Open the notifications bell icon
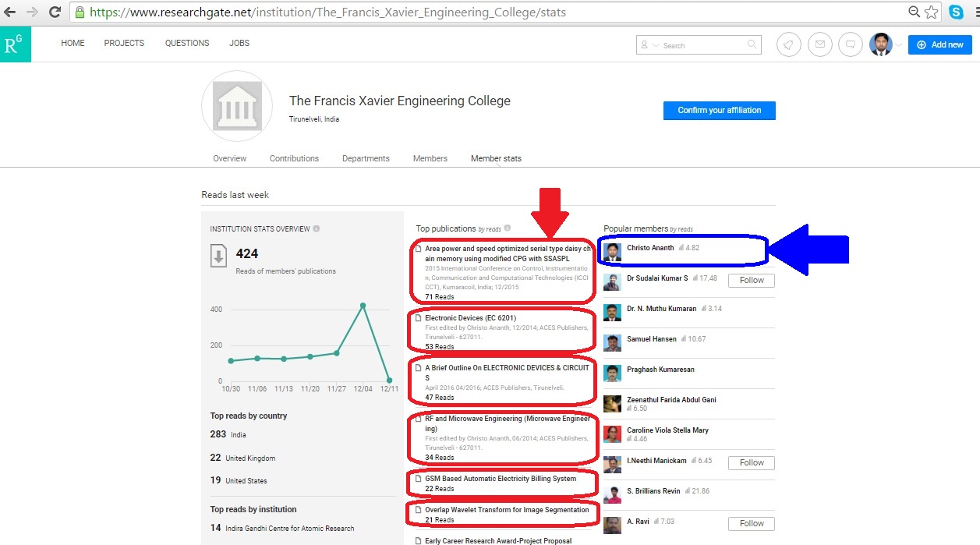980x545 pixels. tap(789, 44)
